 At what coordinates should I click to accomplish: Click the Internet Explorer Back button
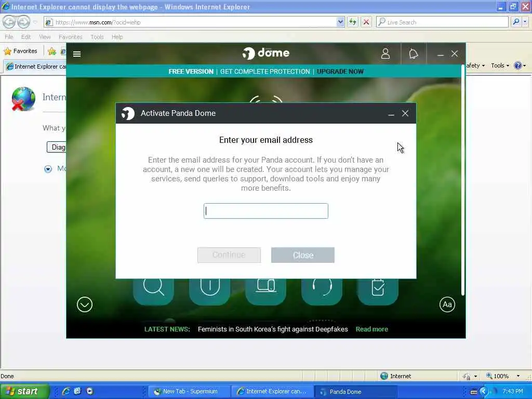(x=9, y=22)
